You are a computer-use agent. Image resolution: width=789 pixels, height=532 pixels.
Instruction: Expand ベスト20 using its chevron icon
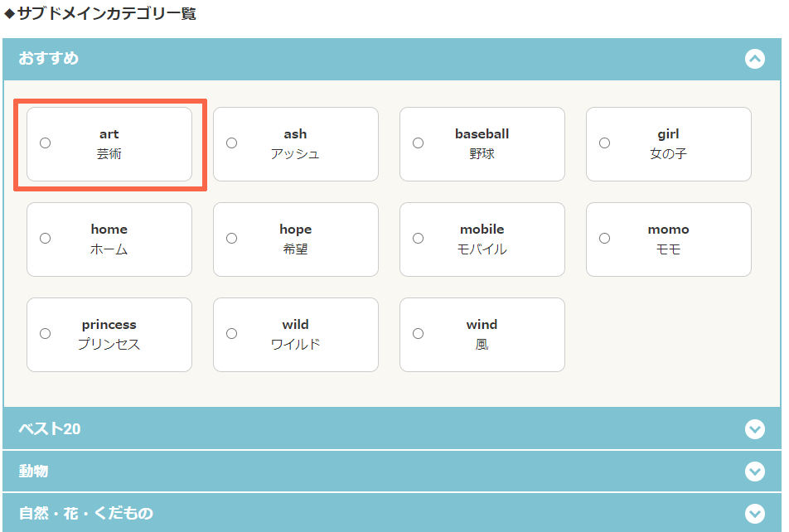point(754,429)
